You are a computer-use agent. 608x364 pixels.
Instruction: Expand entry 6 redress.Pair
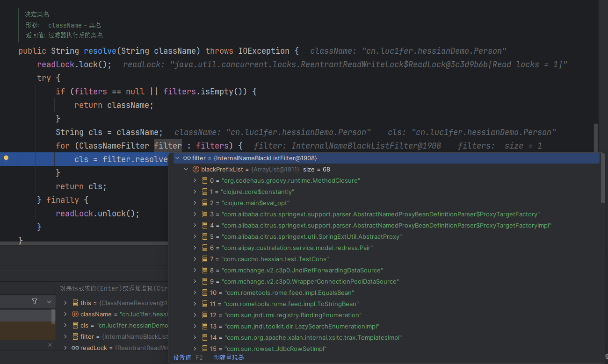[195, 248]
